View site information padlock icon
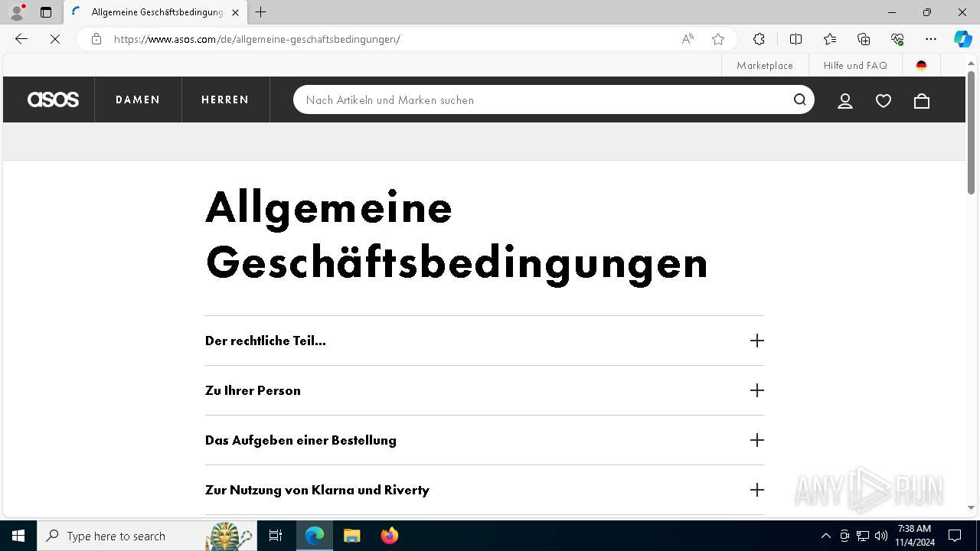 96,39
